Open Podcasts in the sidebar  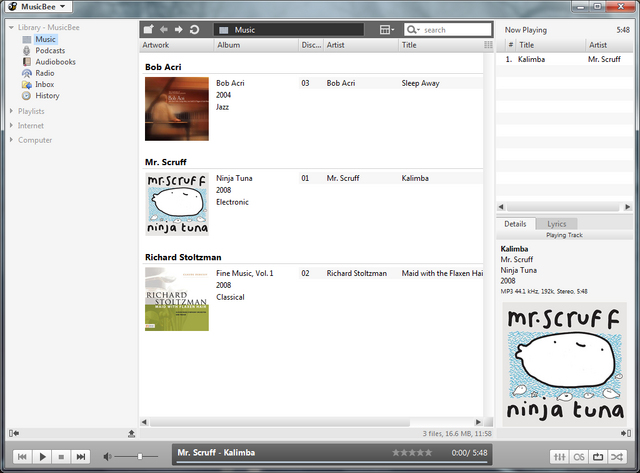tap(50, 51)
